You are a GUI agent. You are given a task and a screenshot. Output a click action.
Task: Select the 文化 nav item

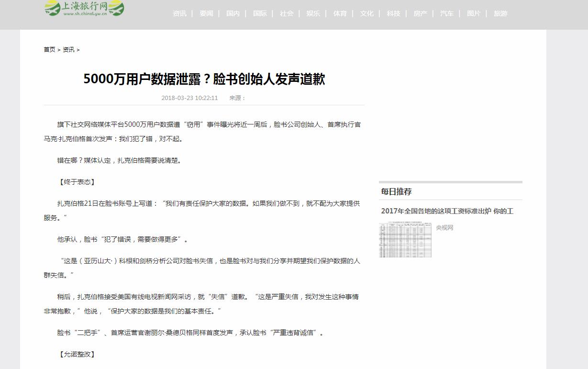pyautogui.click(x=367, y=13)
